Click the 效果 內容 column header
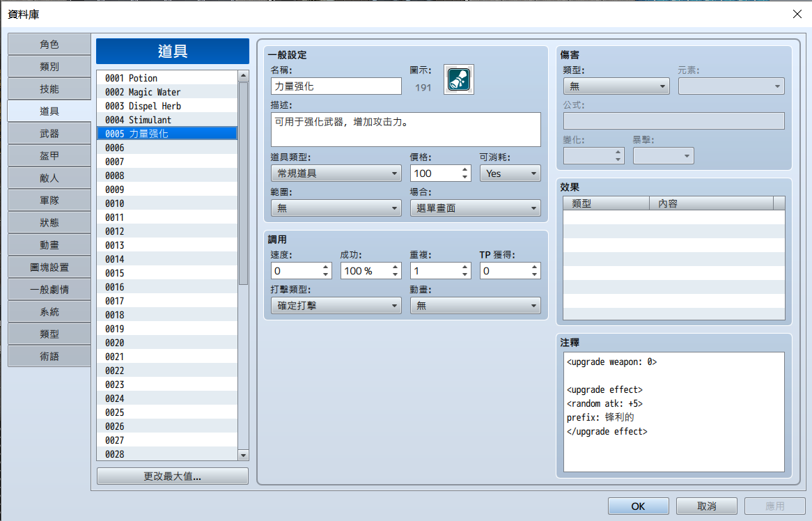 click(711, 203)
